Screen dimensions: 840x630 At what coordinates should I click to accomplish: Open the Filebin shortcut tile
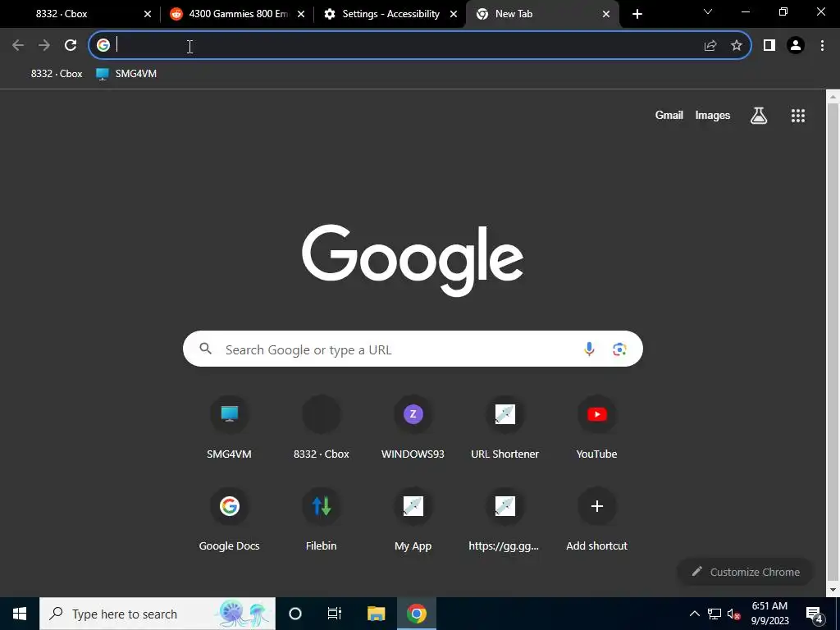(322, 519)
